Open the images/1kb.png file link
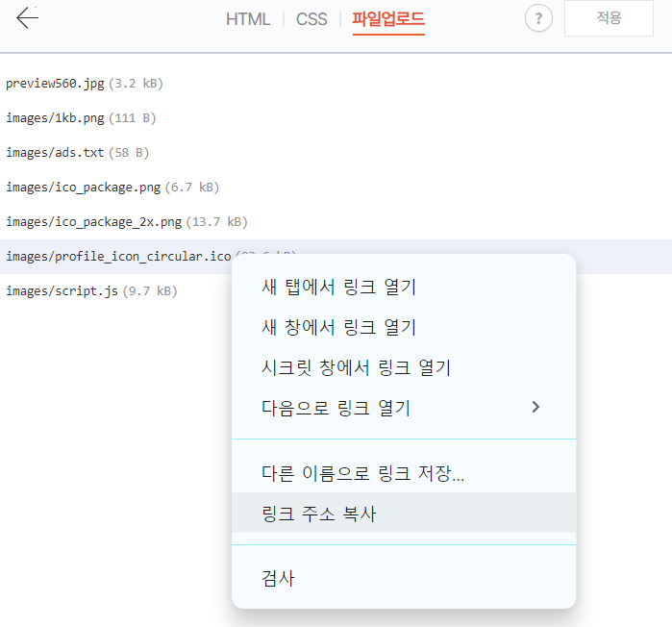The image size is (672, 627). (55, 118)
